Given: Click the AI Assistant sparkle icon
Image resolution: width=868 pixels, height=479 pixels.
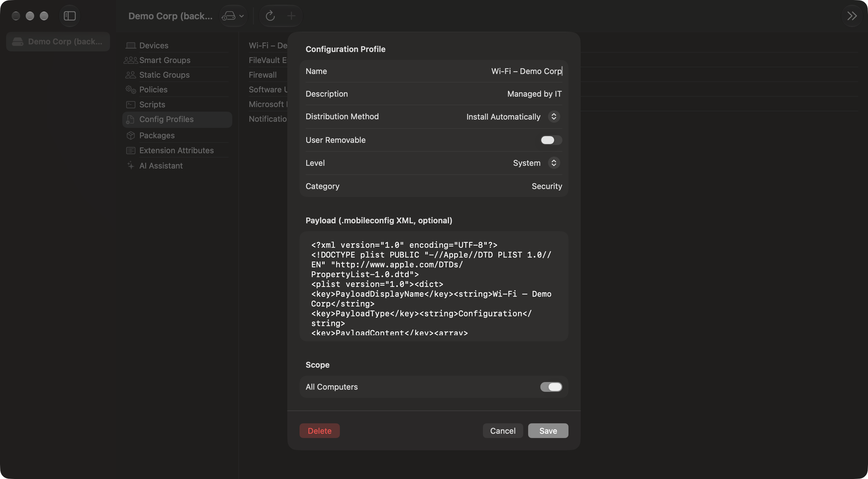Looking at the screenshot, I should 131,165.
